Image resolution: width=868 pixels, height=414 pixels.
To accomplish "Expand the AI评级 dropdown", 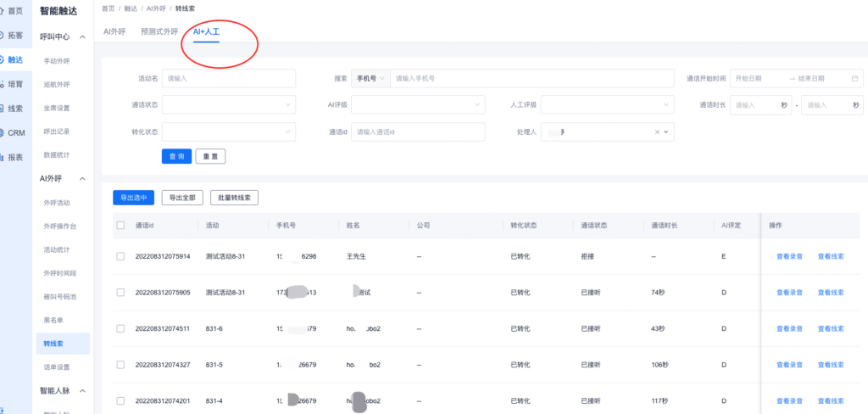I will coord(417,105).
